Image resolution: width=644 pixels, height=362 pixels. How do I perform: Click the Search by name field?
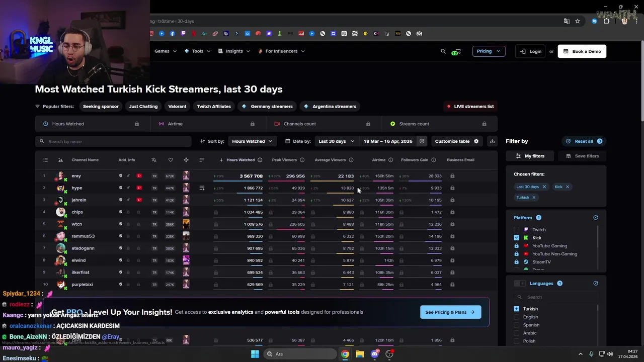click(113, 141)
